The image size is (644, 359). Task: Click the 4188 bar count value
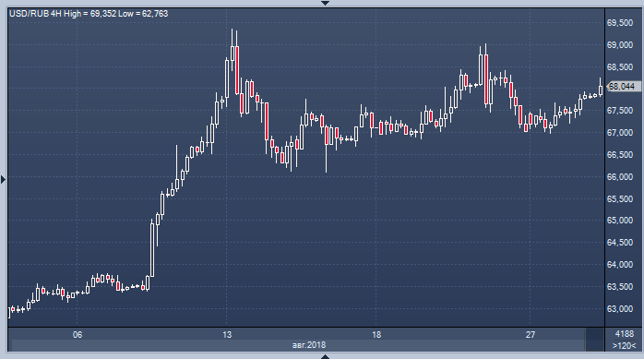coord(625,333)
